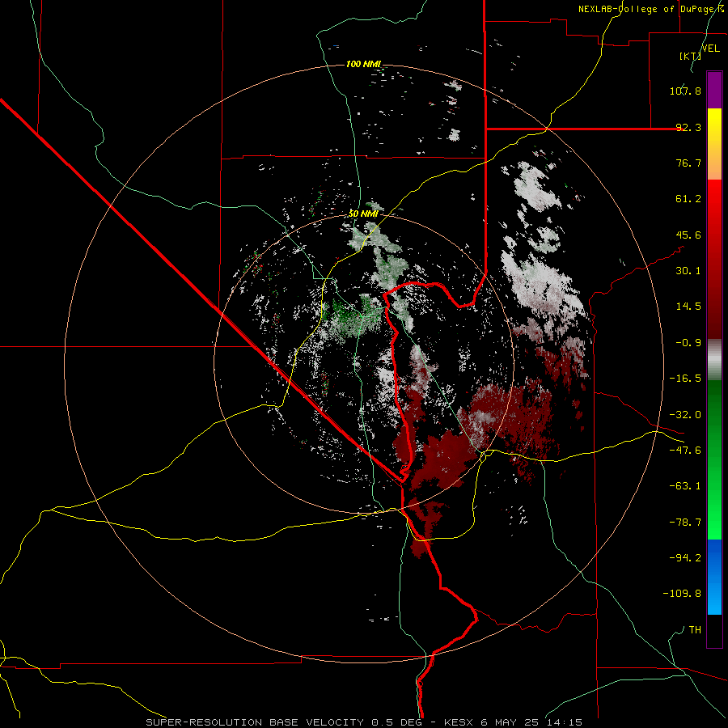The width and height of the screenshot is (728, 728).
Task: Click the 107.8 value on velocity scale
Action: (x=685, y=91)
